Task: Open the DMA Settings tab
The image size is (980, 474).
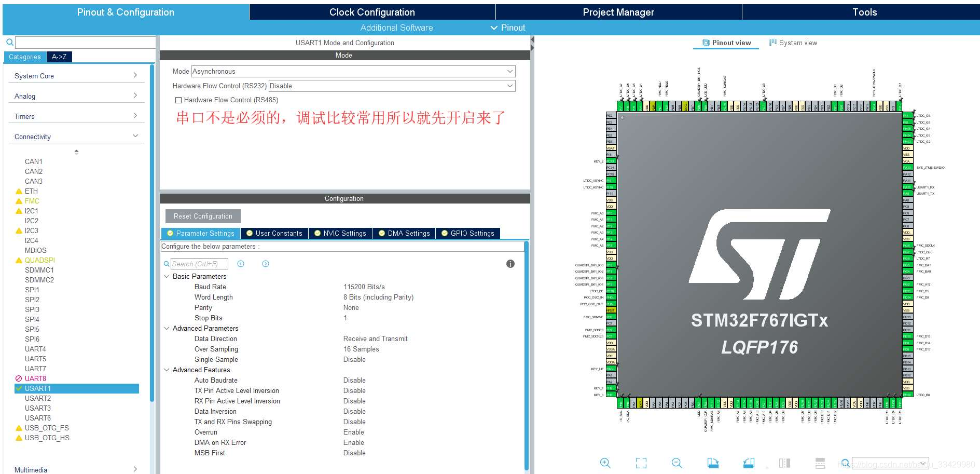Action: [x=404, y=234]
